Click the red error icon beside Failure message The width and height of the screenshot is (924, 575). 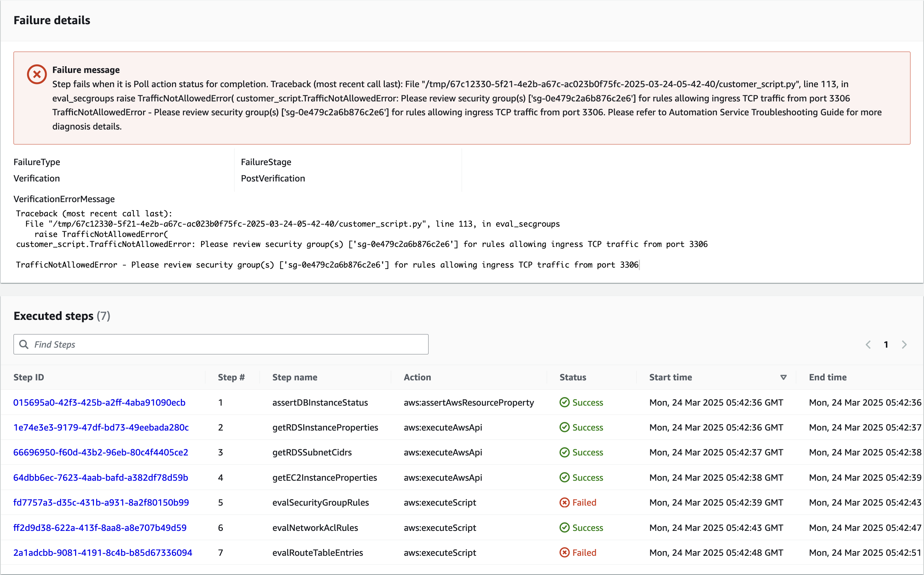(x=37, y=74)
